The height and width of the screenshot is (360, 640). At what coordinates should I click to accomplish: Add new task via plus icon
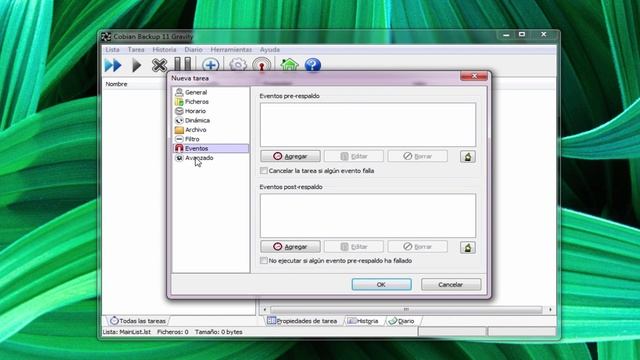tap(211, 65)
